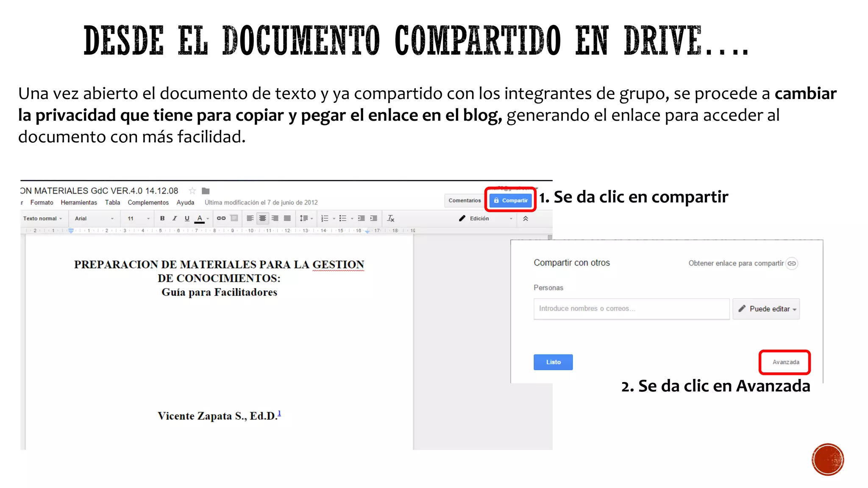Click the link icon next to Obtener enlace
The width and height of the screenshot is (868, 488).
click(x=792, y=263)
